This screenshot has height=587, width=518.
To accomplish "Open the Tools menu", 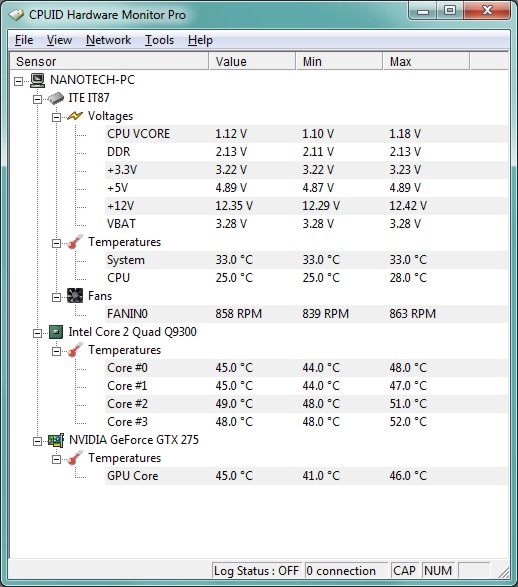I will click(159, 40).
